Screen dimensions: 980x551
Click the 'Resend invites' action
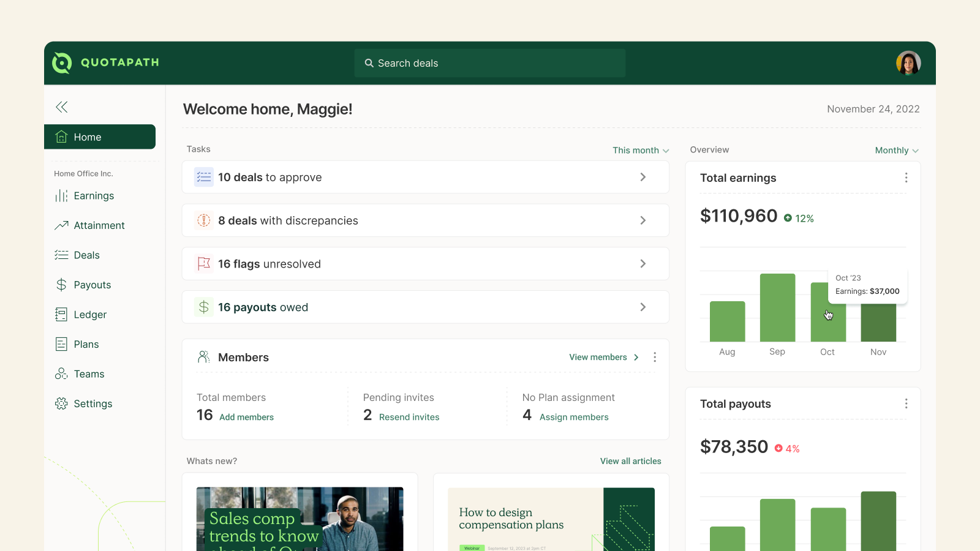410,417
